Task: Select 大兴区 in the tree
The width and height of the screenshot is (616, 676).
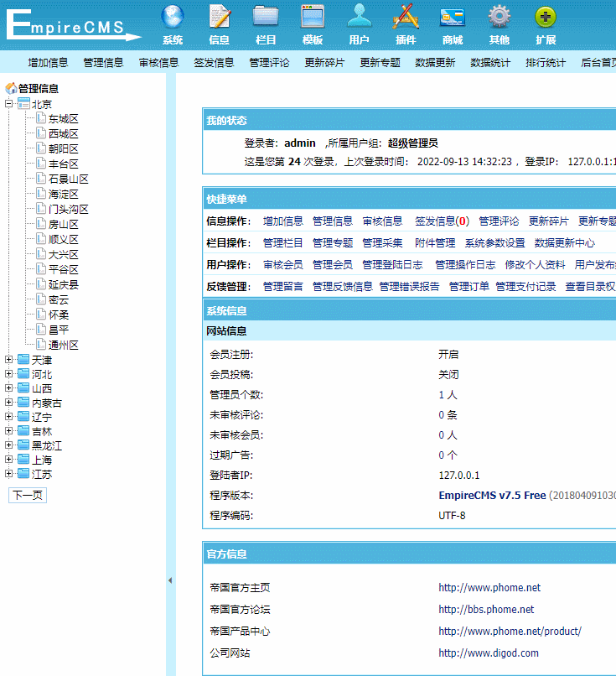Action: click(64, 254)
